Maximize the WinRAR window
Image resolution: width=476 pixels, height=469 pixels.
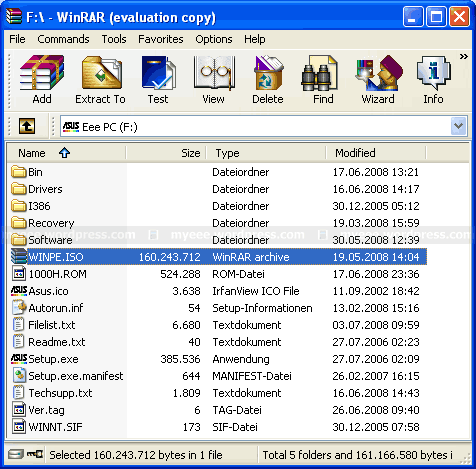pos(436,16)
